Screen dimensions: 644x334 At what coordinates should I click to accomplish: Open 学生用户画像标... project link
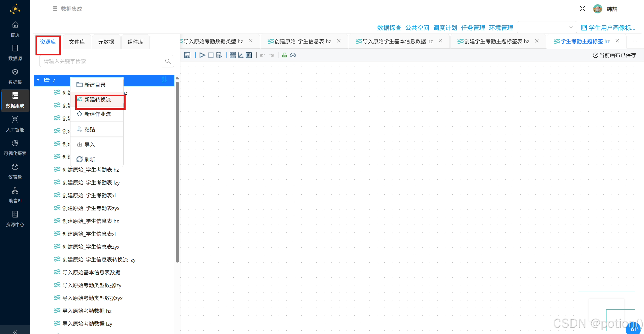pos(608,28)
